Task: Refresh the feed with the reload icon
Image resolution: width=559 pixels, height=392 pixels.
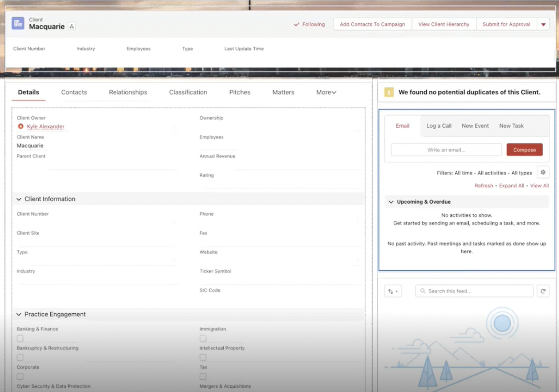Action: tap(543, 291)
